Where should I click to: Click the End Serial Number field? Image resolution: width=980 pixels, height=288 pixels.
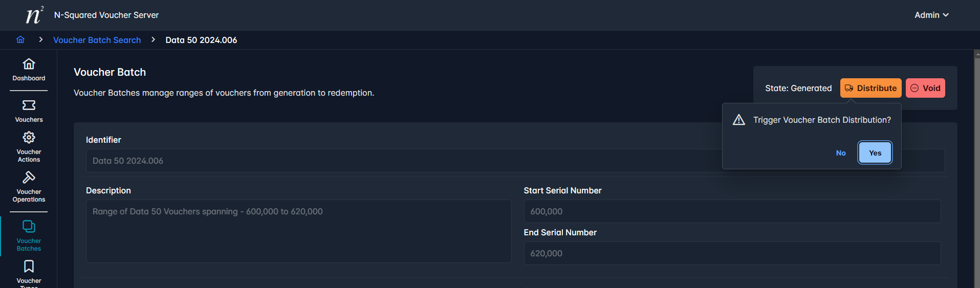732,253
